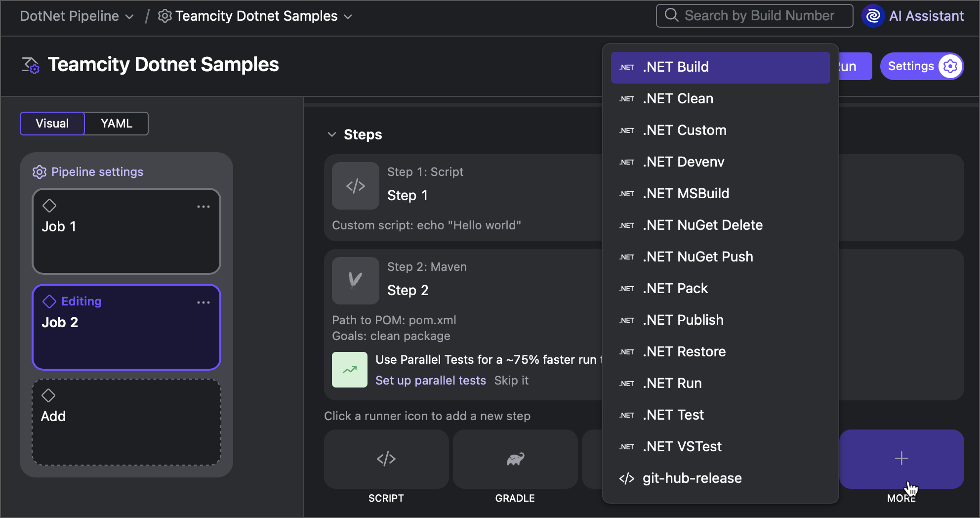Choose git-hub-release from the menu

coord(692,477)
